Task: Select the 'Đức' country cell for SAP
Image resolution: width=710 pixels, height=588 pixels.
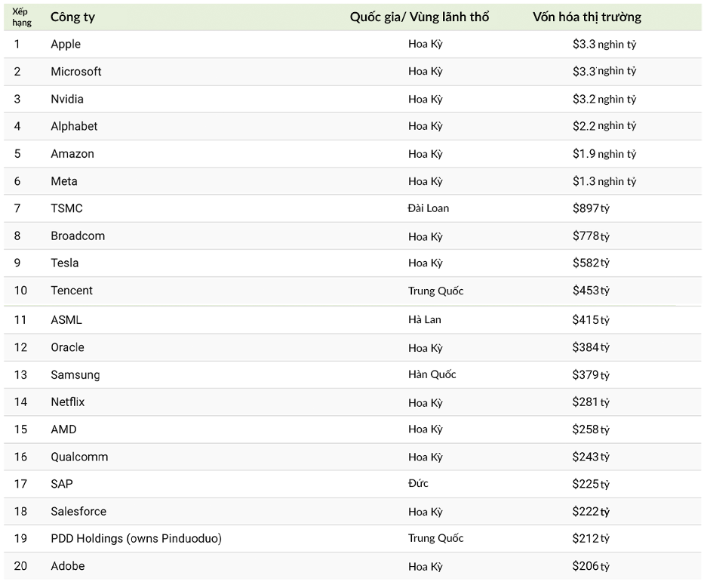Action: pyautogui.click(x=418, y=483)
